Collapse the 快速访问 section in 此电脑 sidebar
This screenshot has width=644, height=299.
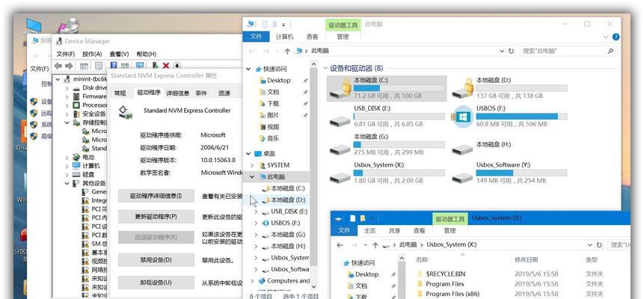[248, 69]
